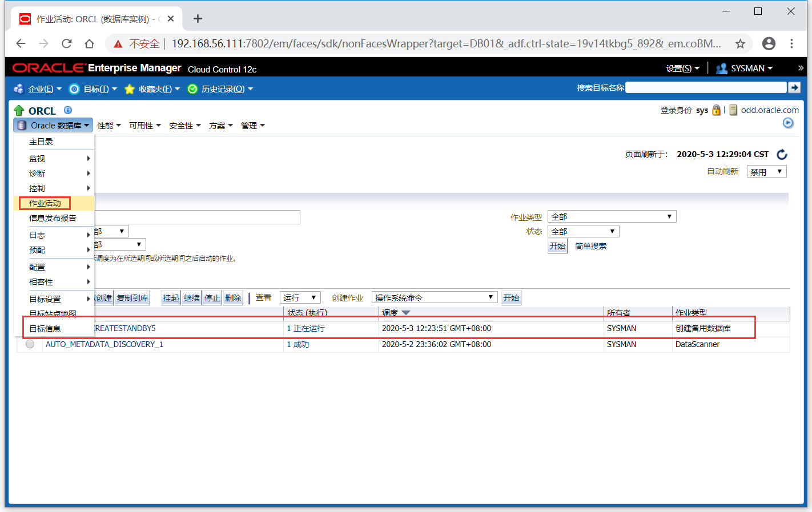Select the AUTO_METADATA_DISCOVERY_1 row radio button
The height and width of the screenshot is (512, 812).
coord(30,344)
